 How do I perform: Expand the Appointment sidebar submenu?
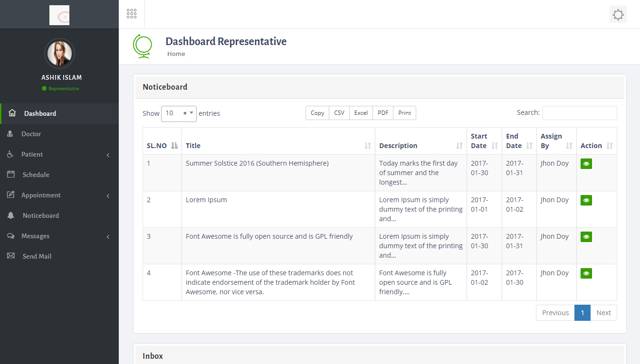tap(108, 196)
